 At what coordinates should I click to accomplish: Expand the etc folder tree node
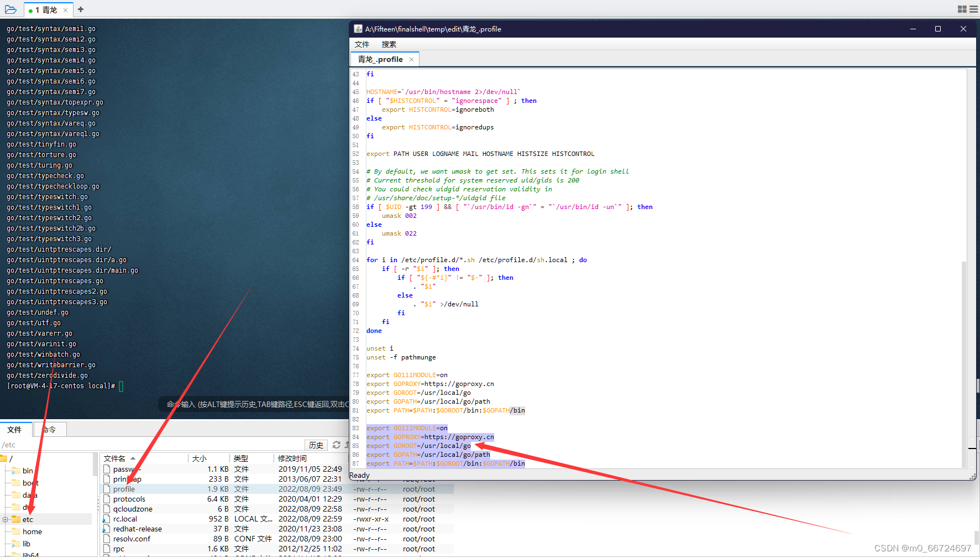[x=5, y=519]
